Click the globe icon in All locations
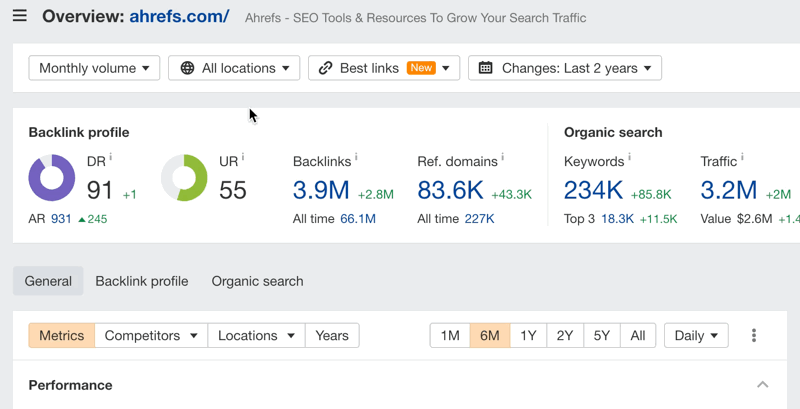This screenshot has width=800, height=409. pos(187,68)
